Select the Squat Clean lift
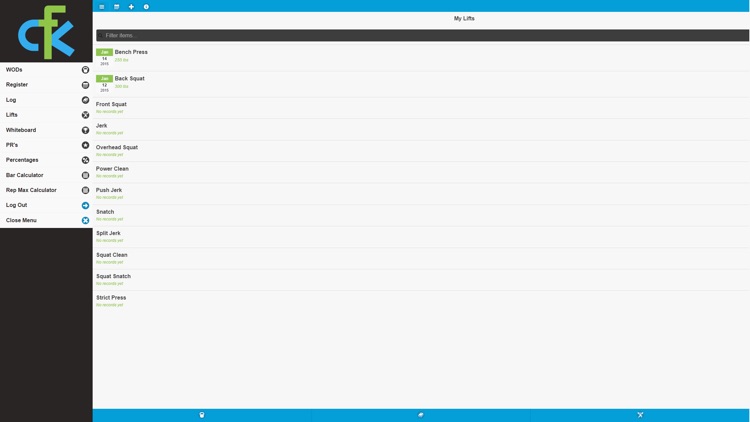Viewport: 750px width, 422px height. click(421, 258)
